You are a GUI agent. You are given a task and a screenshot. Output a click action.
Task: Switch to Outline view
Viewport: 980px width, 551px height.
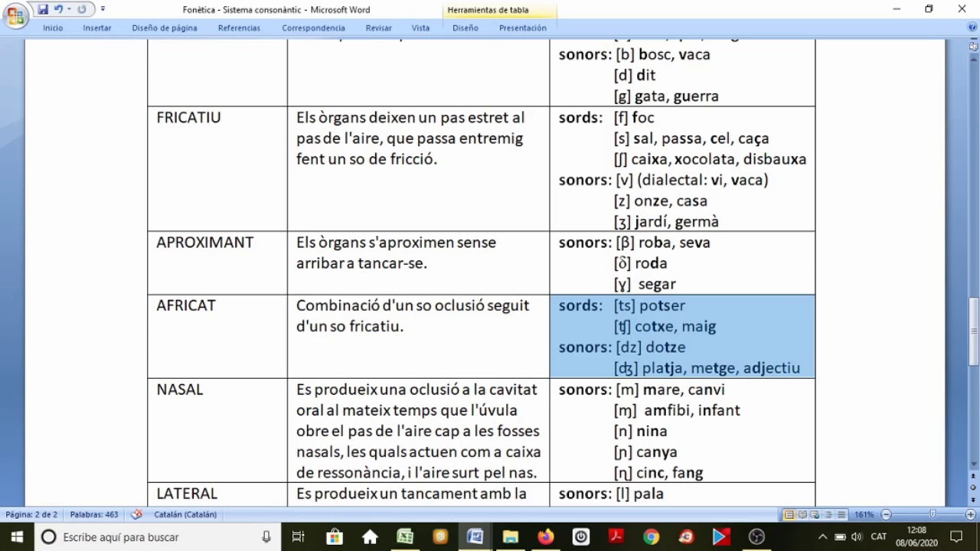pyautogui.click(x=828, y=514)
